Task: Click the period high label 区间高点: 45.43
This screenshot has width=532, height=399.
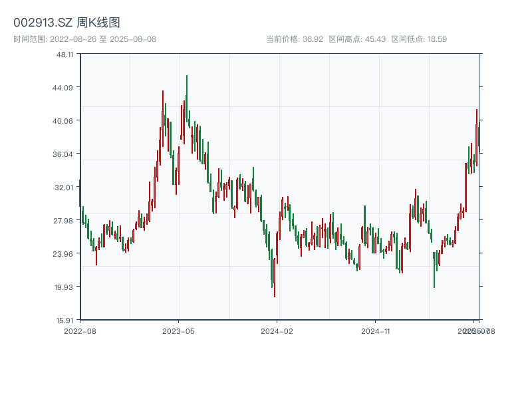Action: [357, 39]
